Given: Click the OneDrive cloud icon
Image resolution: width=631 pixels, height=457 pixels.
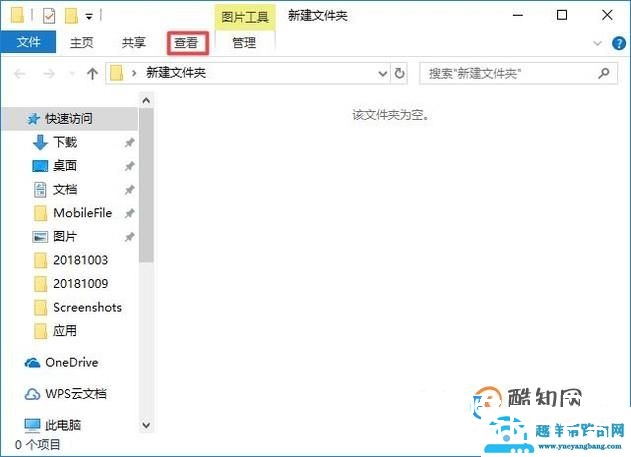Looking at the screenshot, I should click(x=32, y=363).
